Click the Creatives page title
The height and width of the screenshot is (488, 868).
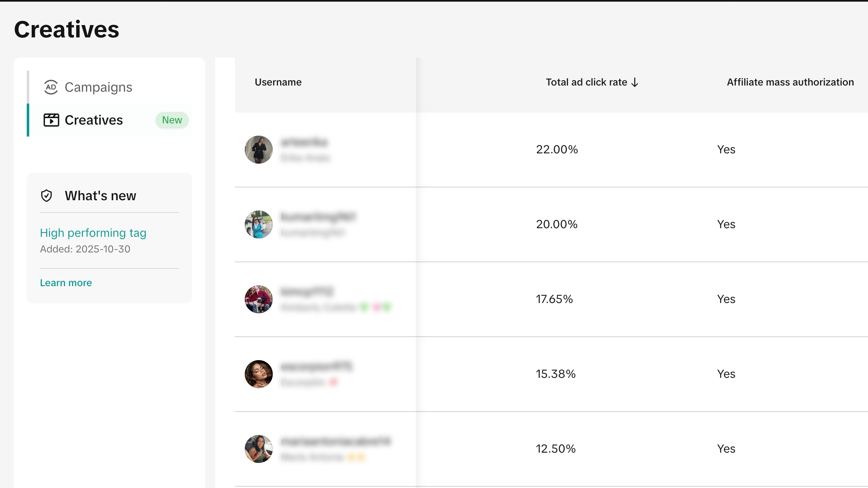point(66,29)
